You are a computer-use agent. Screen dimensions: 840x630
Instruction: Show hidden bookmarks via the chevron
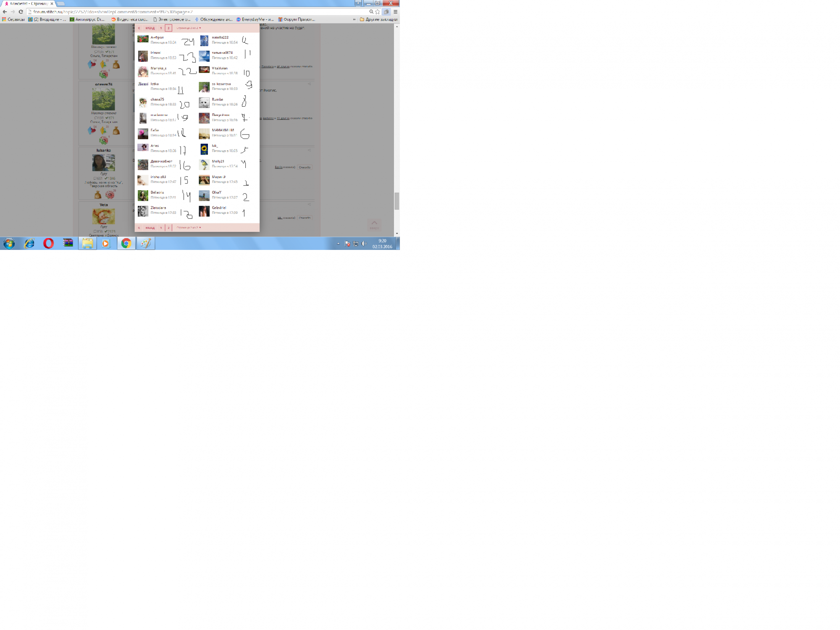(354, 19)
